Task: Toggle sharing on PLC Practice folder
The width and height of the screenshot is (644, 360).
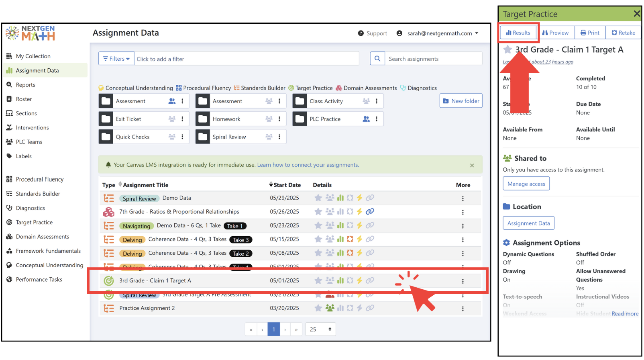Action: point(366,119)
